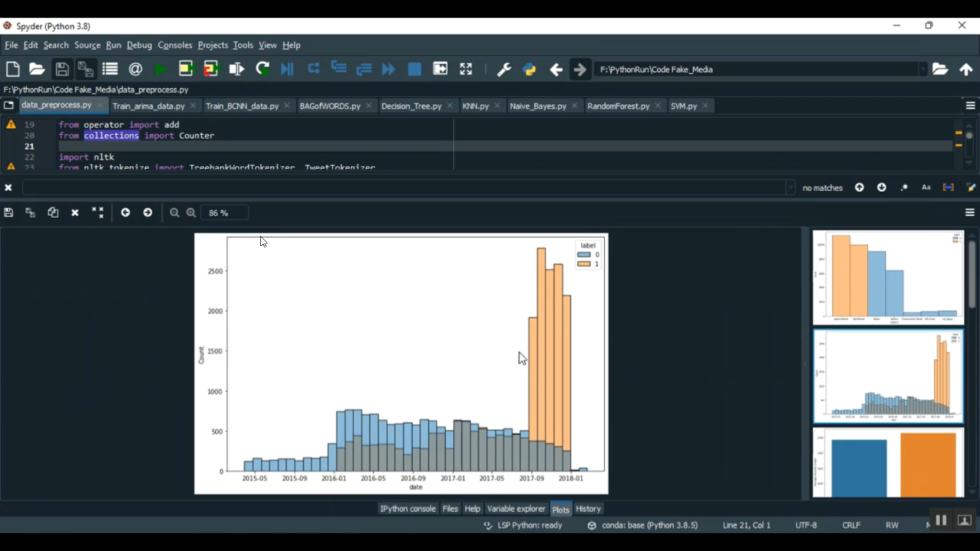Expand the working directory path dropdown

(923, 69)
